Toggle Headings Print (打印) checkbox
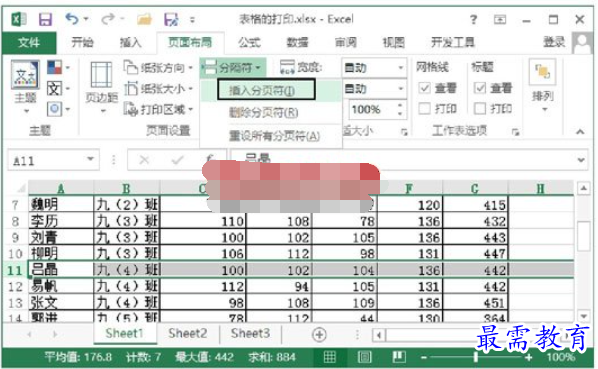 tap(480, 109)
